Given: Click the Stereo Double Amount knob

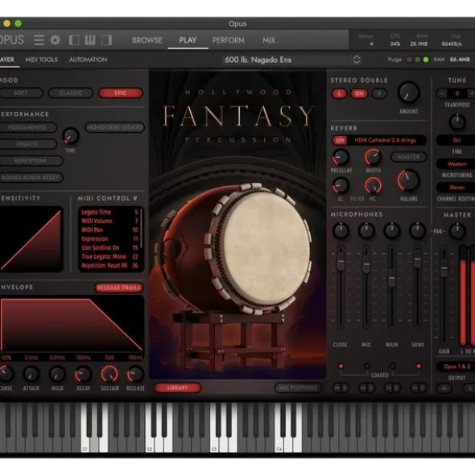Looking at the screenshot, I should [x=408, y=93].
